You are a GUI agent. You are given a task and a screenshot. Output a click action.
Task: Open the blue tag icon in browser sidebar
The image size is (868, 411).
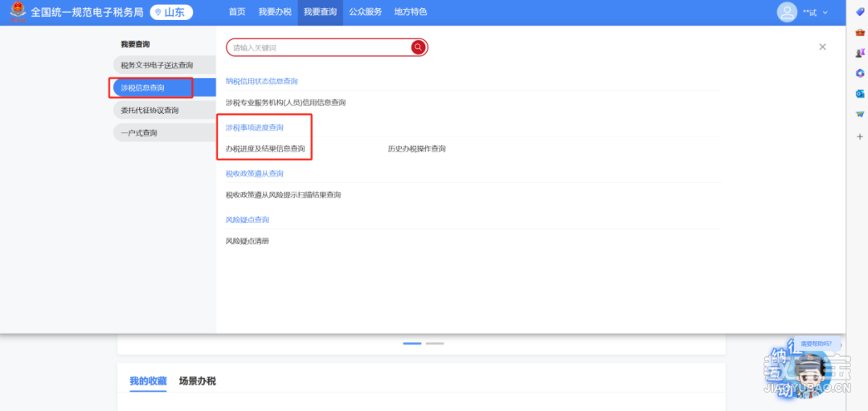click(860, 12)
